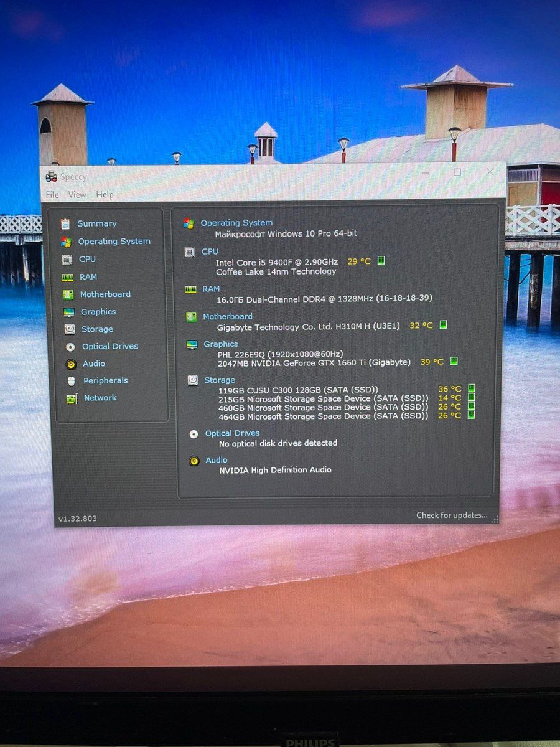Click the Audio heading link in main panel
Image resolution: width=560 pixels, height=747 pixels.
click(217, 461)
